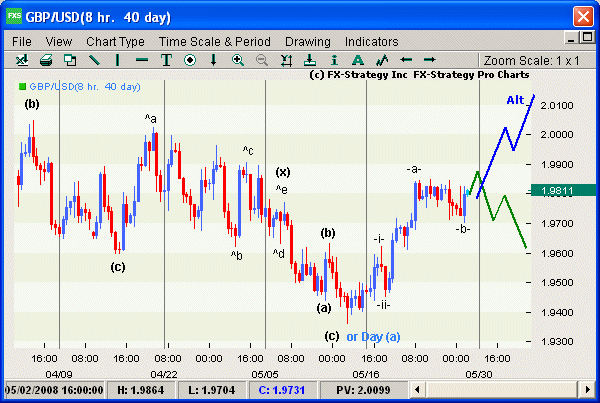Maximize the inner chart document
The width and height of the screenshot is (600, 403).
[x=587, y=38]
